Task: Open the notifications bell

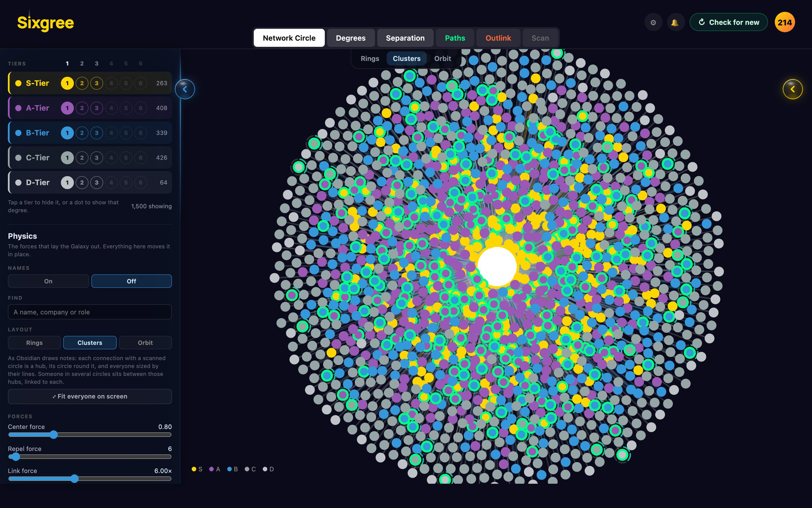Action: (x=675, y=22)
